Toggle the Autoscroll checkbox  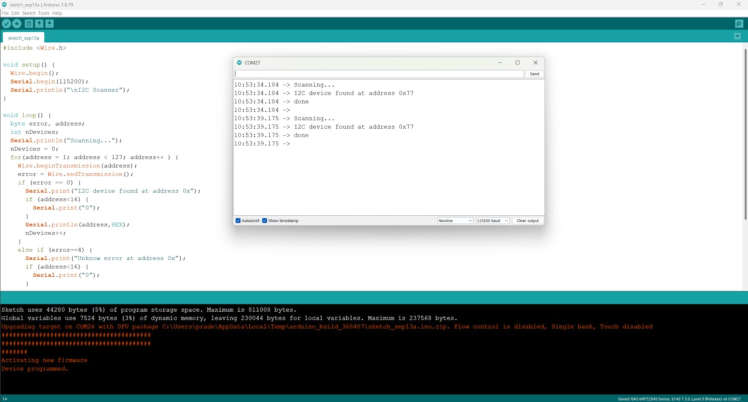click(238, 220)
